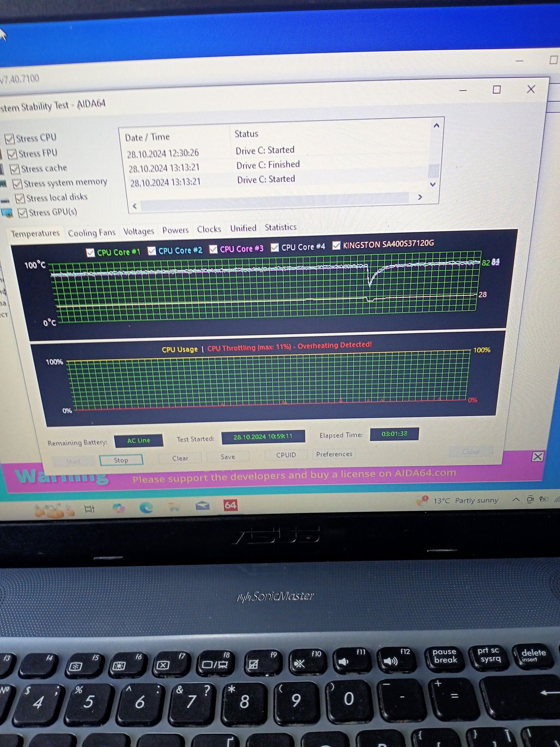
Task: Switch to the Unified tab
Action: pos(243,228)
